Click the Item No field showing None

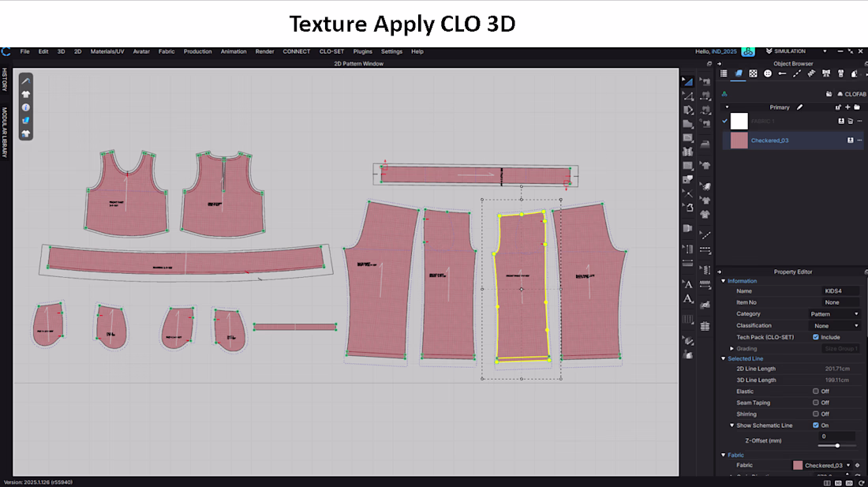point(840,303)
